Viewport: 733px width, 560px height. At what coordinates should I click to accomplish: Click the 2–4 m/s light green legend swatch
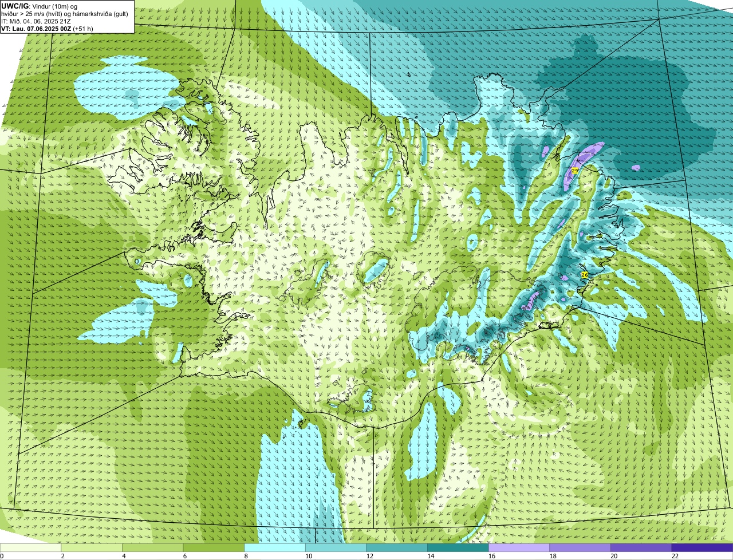click(92, 547)
